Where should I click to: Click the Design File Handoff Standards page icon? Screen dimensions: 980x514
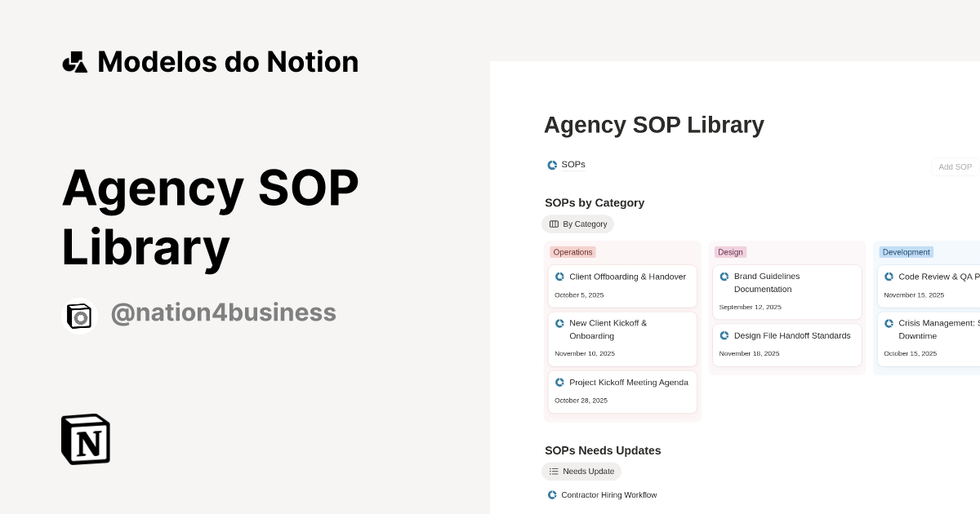coord(724,335)
